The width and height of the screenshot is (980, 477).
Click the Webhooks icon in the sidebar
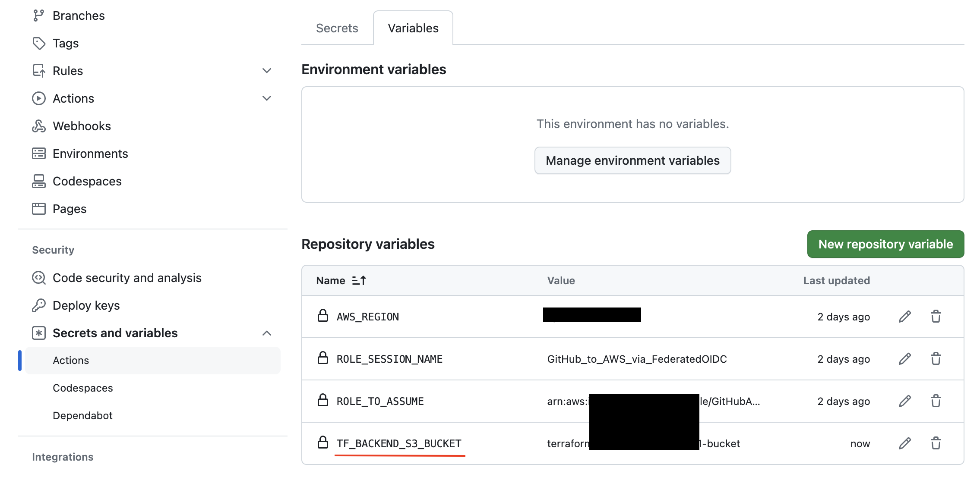(x=39, y=126)
